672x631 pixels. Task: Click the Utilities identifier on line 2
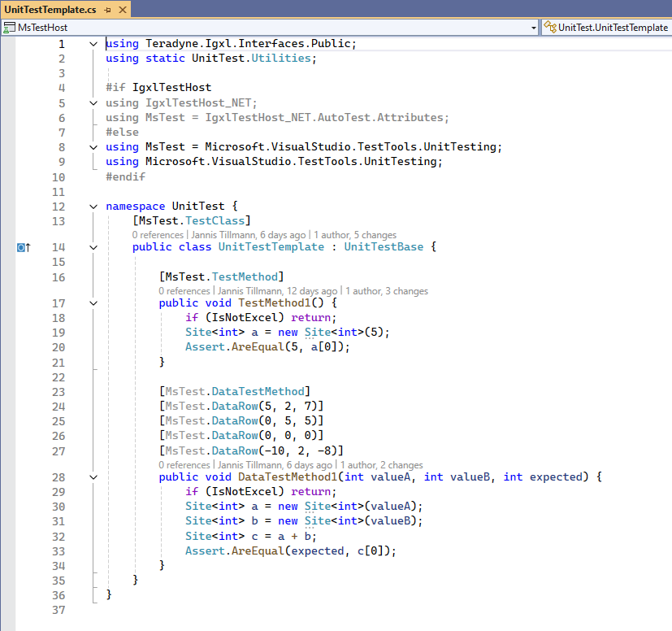click(x=280, y=59)
